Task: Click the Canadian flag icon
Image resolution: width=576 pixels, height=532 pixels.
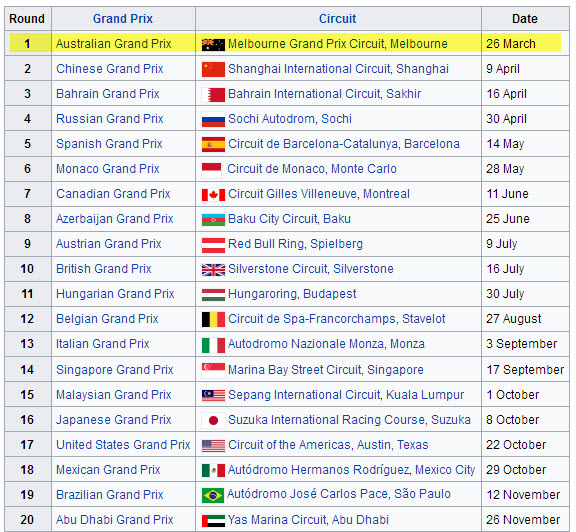Action: click(213, 195)
